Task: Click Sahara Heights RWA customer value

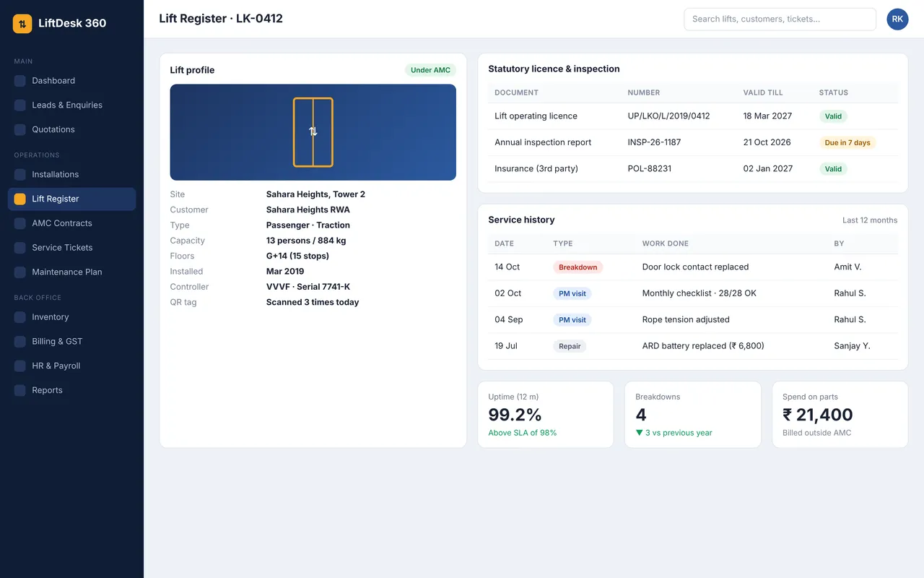Action: [308, 210]
